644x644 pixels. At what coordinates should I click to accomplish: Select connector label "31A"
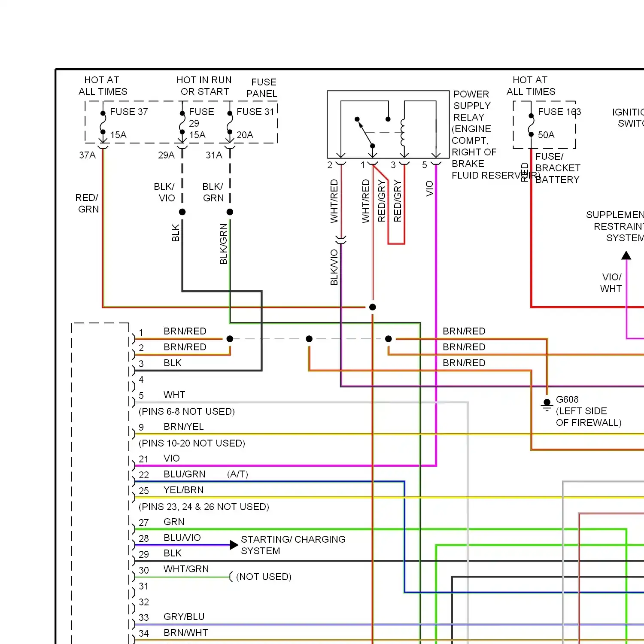coord(214,155)
